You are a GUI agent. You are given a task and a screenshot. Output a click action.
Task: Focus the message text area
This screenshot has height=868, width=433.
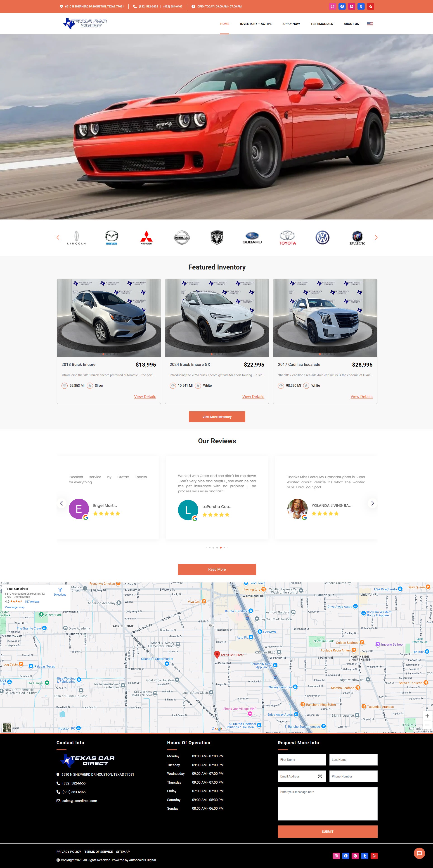click(x=327, y=804)
